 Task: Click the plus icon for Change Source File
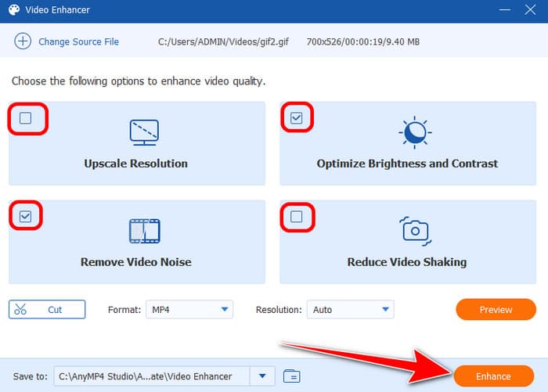23,41
